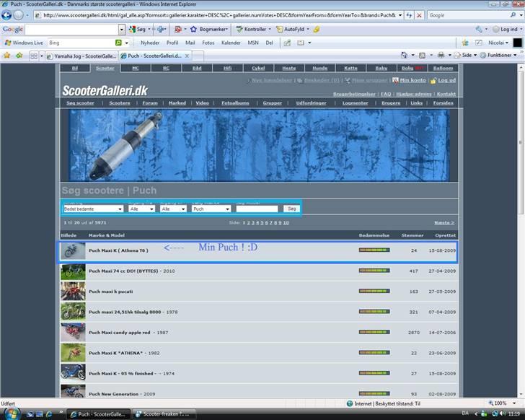525x420 pixels.
Task: Click the Windows Start orb
Action: (x=11, y=414)
